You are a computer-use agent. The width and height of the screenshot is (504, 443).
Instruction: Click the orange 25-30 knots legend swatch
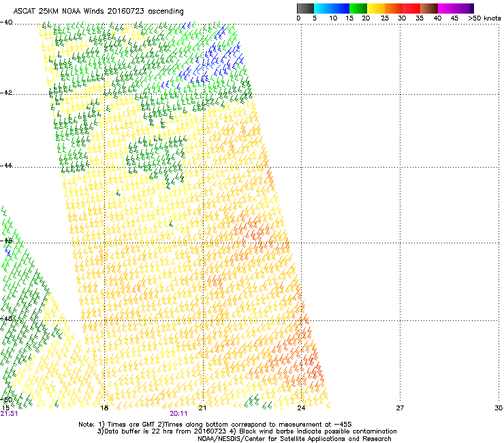pos(394,8)
